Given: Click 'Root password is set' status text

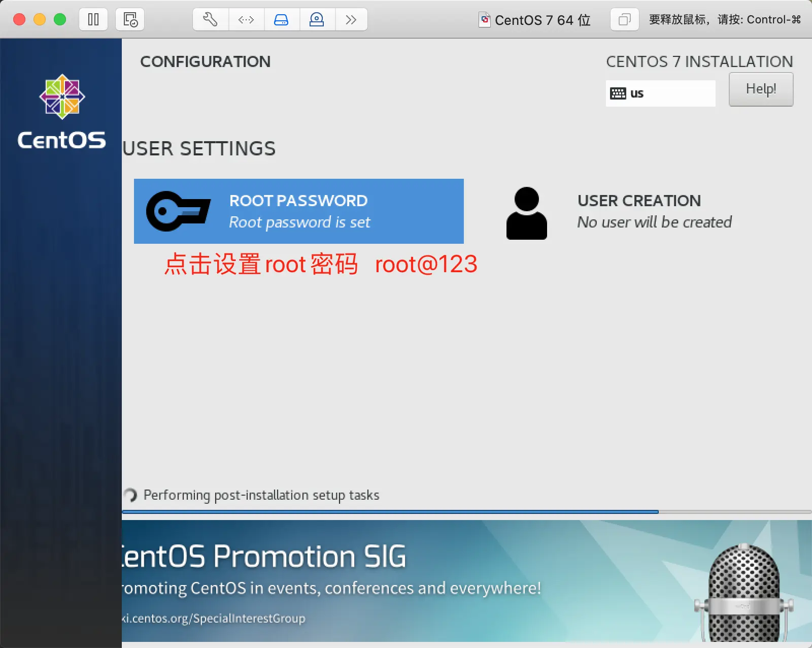Looking at the screenshot, I should click(x=299, y=222).
